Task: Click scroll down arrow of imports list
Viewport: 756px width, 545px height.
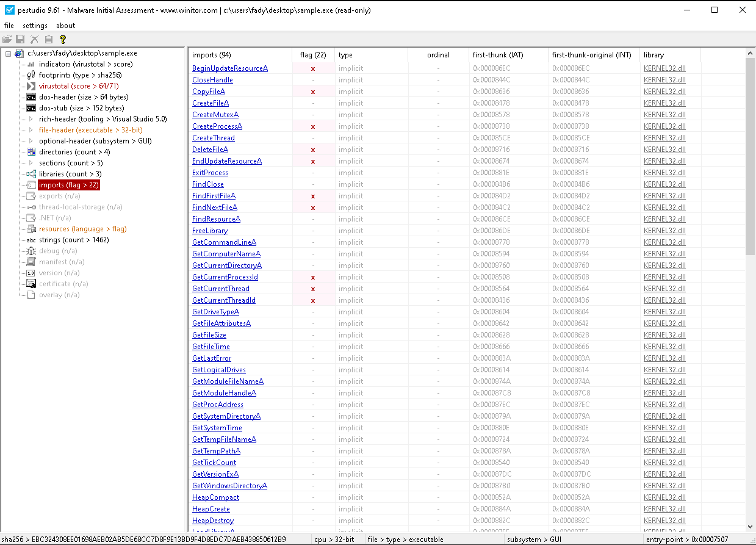Action: point(751,526)
